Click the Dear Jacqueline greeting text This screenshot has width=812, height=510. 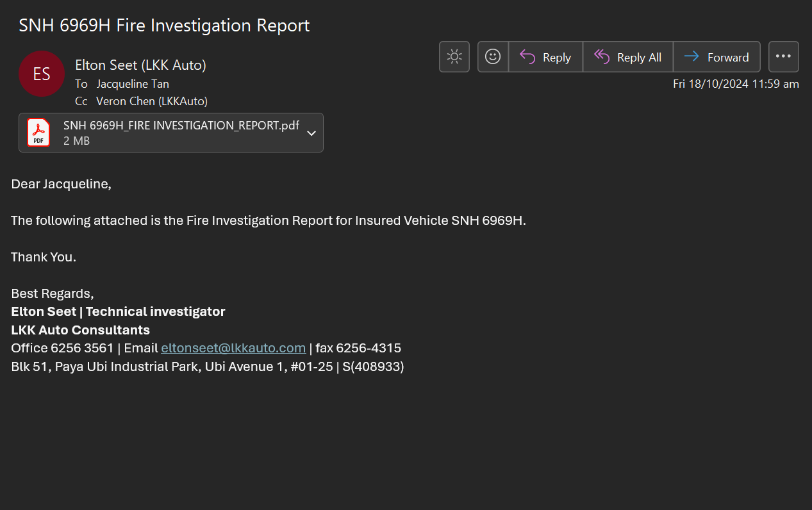coord(61,185)
